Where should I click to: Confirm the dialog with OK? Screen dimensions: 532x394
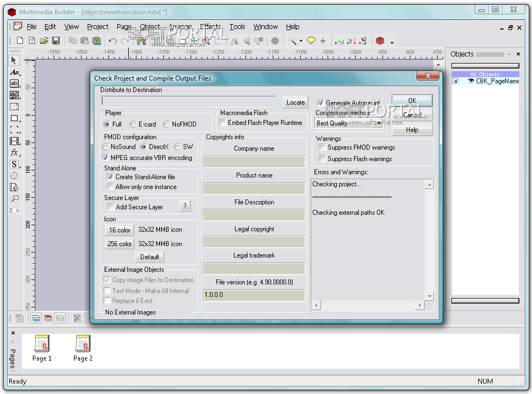pos(412,100)
